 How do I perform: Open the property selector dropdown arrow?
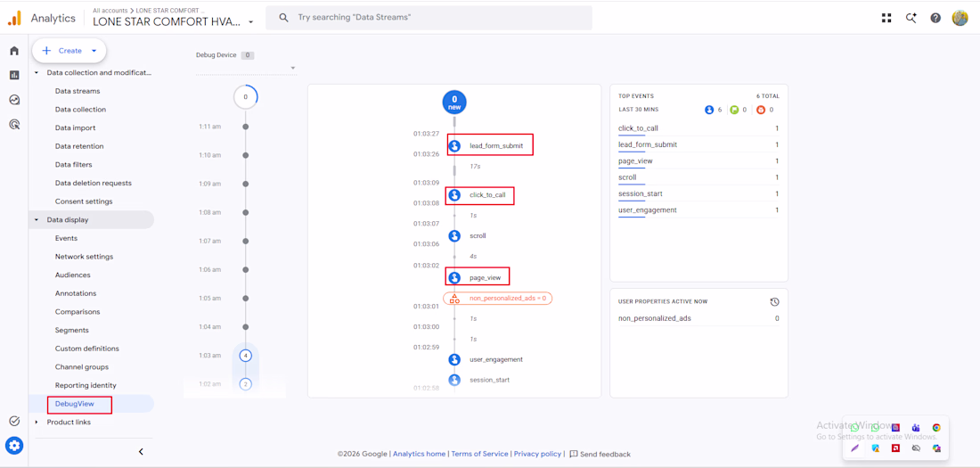tap(250, 21)
